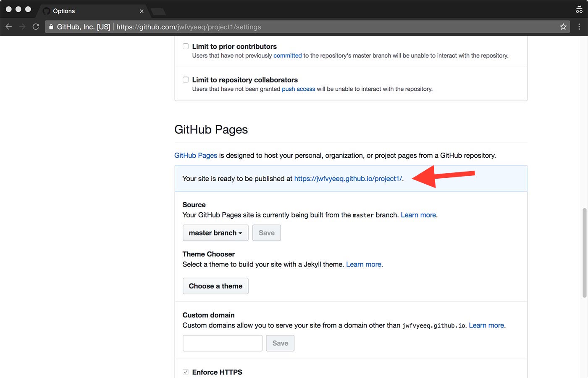This screenshot has width=588, height=378.
Task: Click the Custom domain label
Action: coord(208,315)
